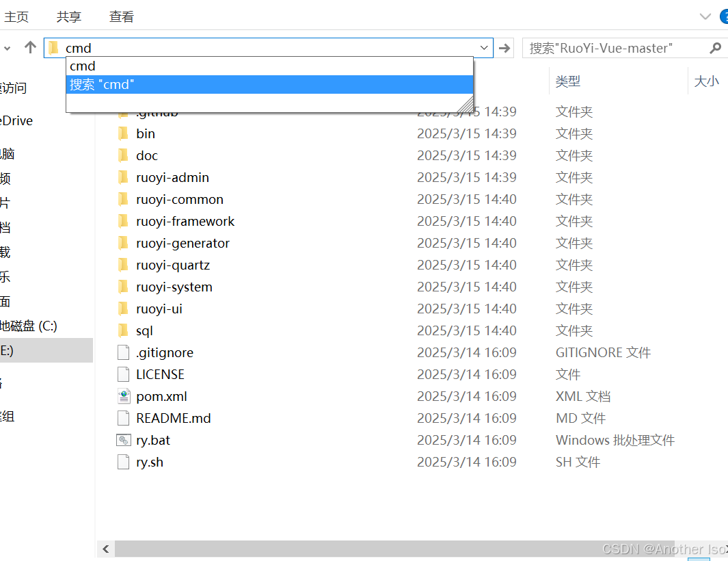Screen dimensions: 728x561
Task: Sort by the 大小 column header
Action: [706, 81]
